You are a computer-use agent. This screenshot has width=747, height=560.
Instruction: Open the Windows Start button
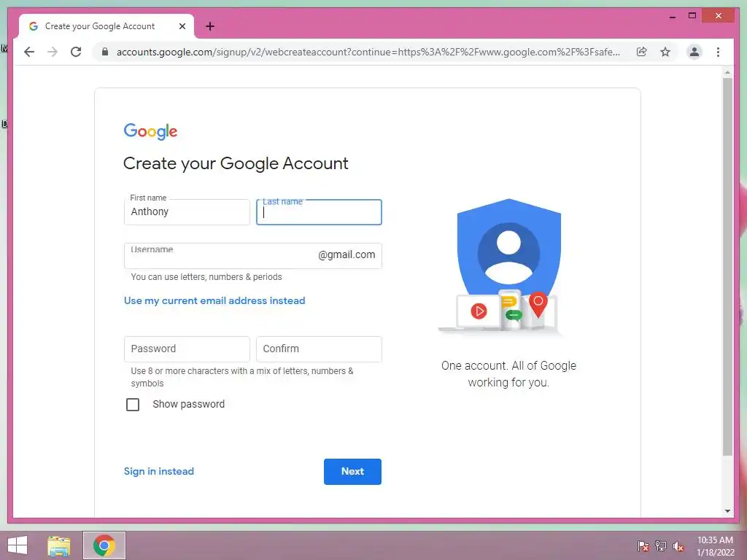pyautogui.click(x=18, y=545)
